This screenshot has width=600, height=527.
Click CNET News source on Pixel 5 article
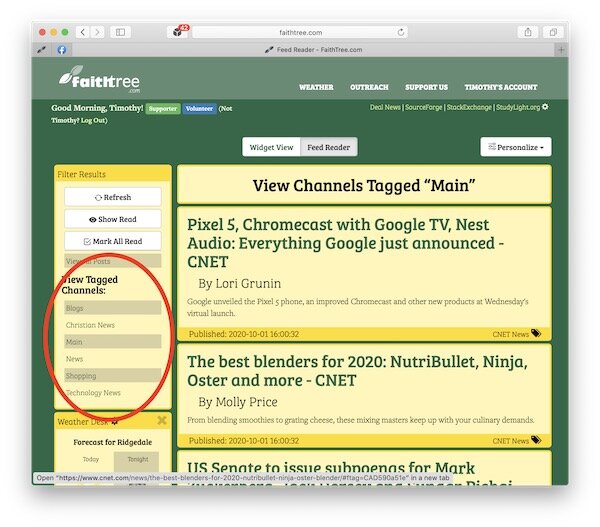click(510, 334)
